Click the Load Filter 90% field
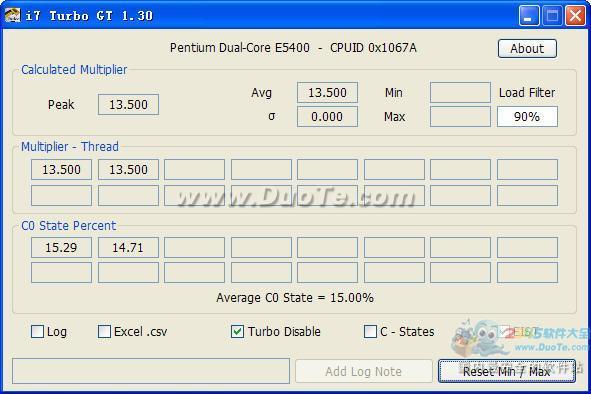 [x=527, y=117]
